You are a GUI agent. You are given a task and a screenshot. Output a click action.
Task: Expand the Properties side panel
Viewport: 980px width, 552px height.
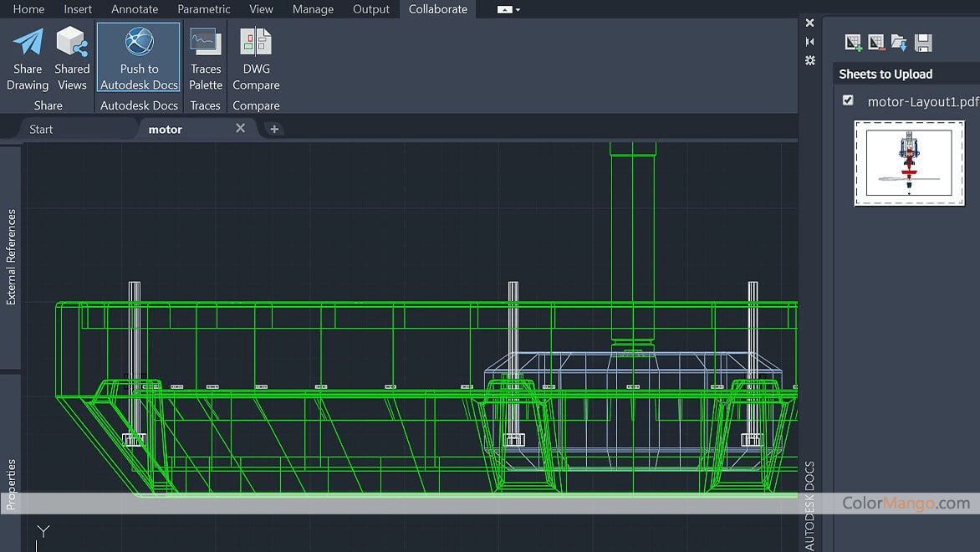pyautogui.click(x=11, y=483)
